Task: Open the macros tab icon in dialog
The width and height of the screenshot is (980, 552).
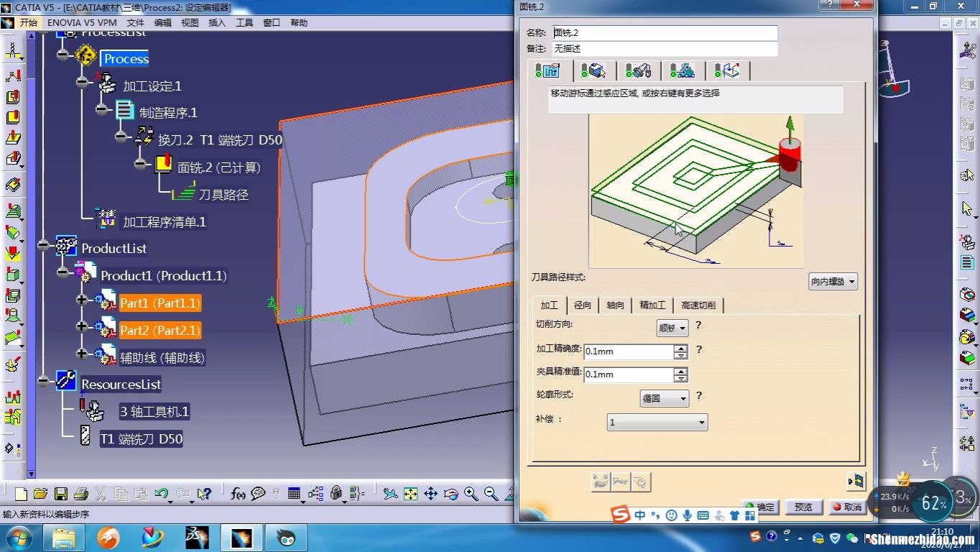Action: pos(727,70)
